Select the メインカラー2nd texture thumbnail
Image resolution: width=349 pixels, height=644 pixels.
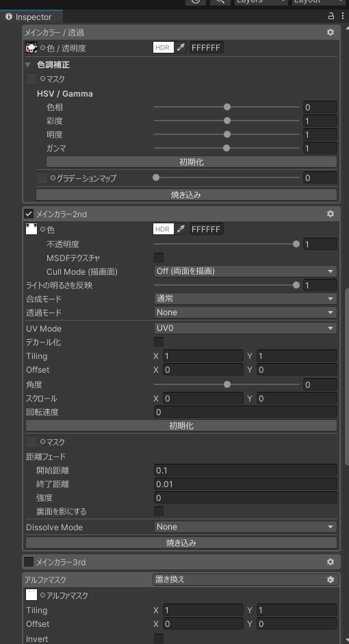31,229
